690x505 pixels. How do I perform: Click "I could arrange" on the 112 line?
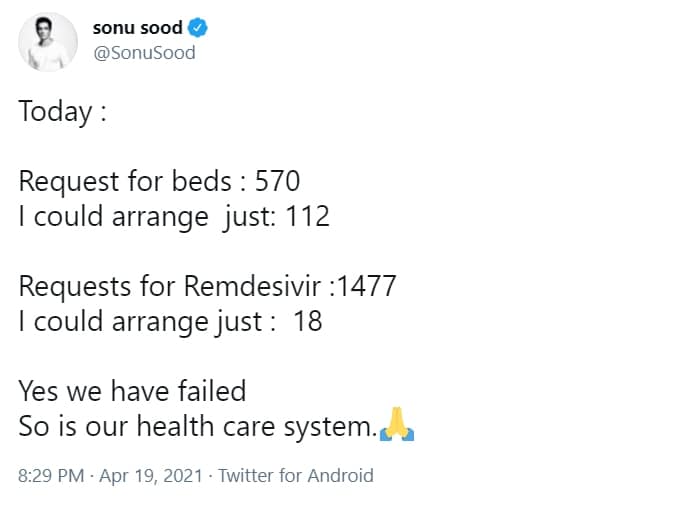pyautogui.click(x=114, y=217)
